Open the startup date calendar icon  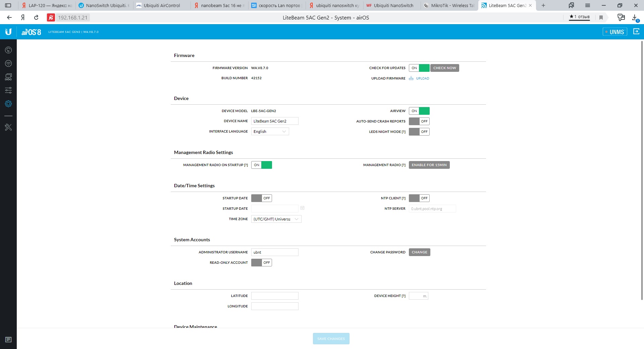(302, 208)
